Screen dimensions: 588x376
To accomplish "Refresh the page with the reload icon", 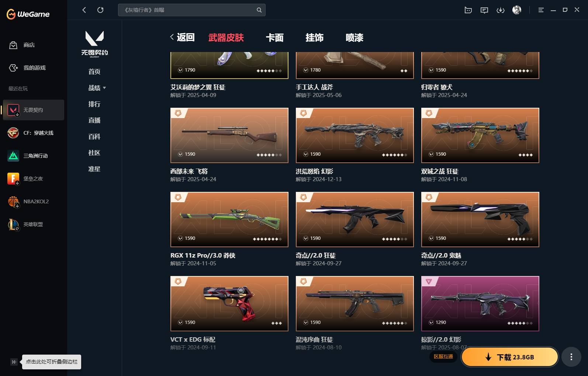I will (100, 10).
